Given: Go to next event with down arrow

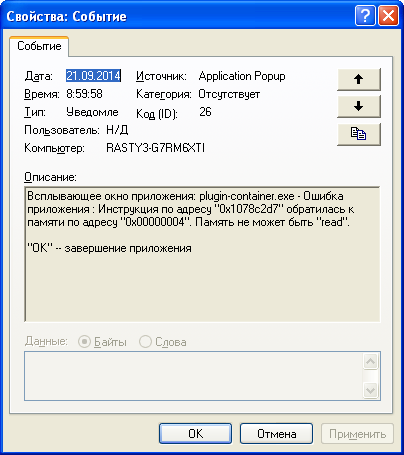Looking at the screenshot, I should [x=359, y=107].
